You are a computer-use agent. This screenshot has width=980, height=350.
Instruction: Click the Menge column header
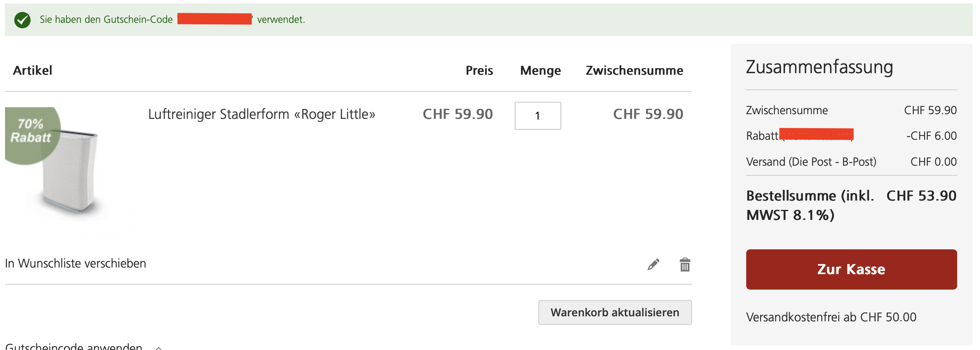[540, 70]
